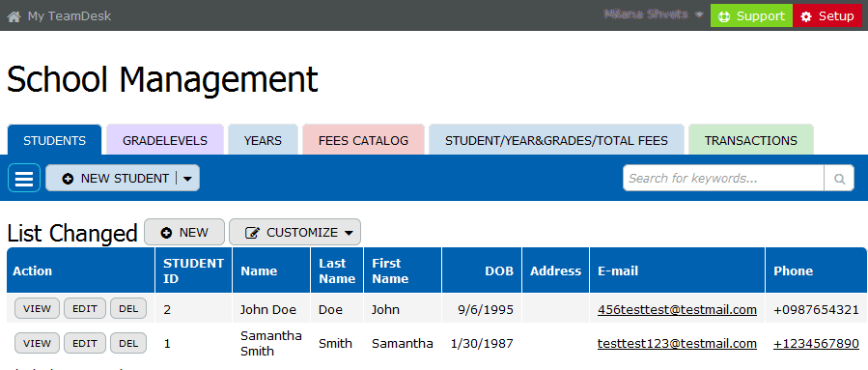The height and width of the screenshot is (370, 868).
Task: Click the New Student button
Action: 115,179
